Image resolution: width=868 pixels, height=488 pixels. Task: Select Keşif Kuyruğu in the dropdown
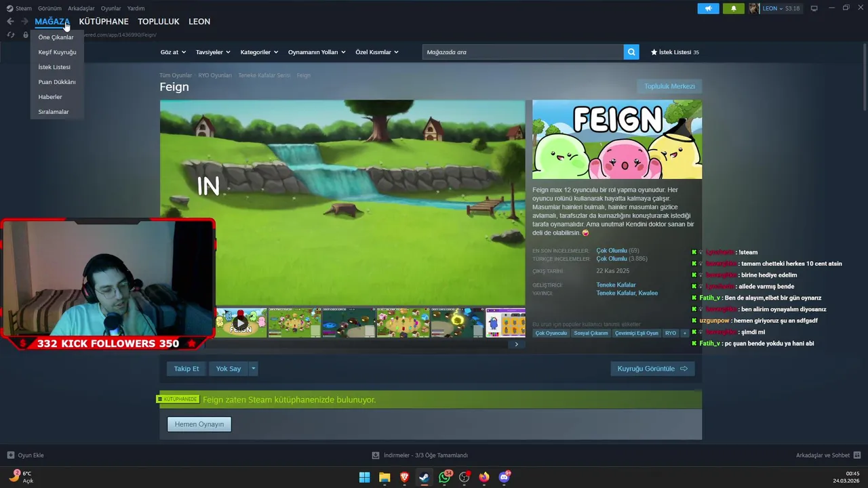point(57,52)
